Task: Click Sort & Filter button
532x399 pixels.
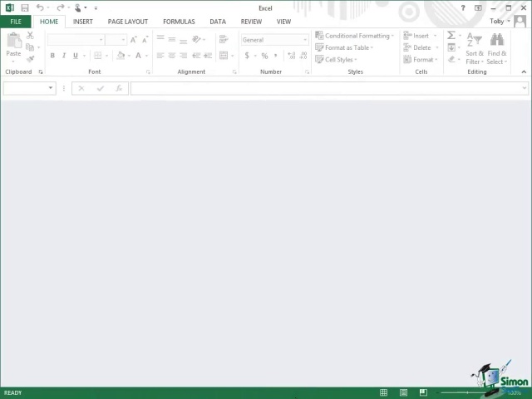Action: tap(475, 49)
